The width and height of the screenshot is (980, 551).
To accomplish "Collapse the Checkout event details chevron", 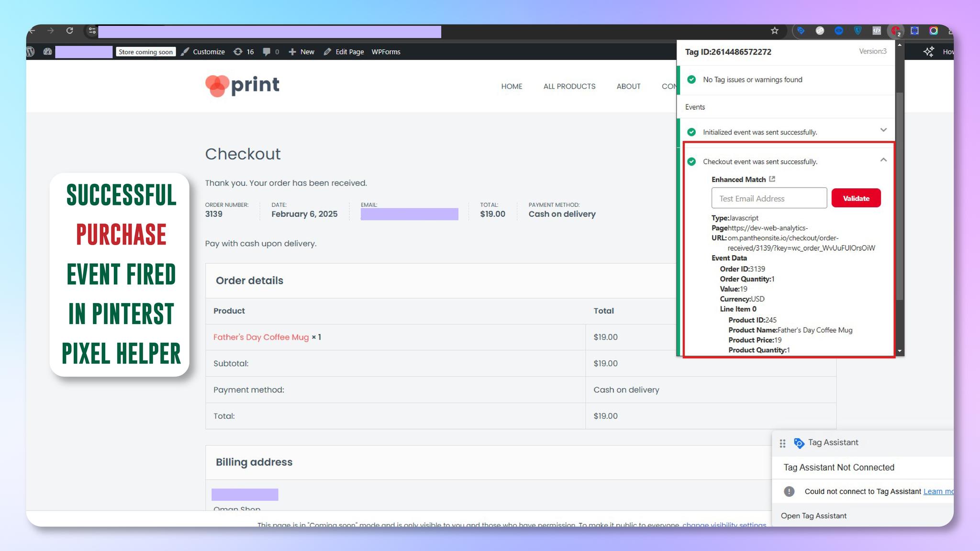I will pos(883,160).
